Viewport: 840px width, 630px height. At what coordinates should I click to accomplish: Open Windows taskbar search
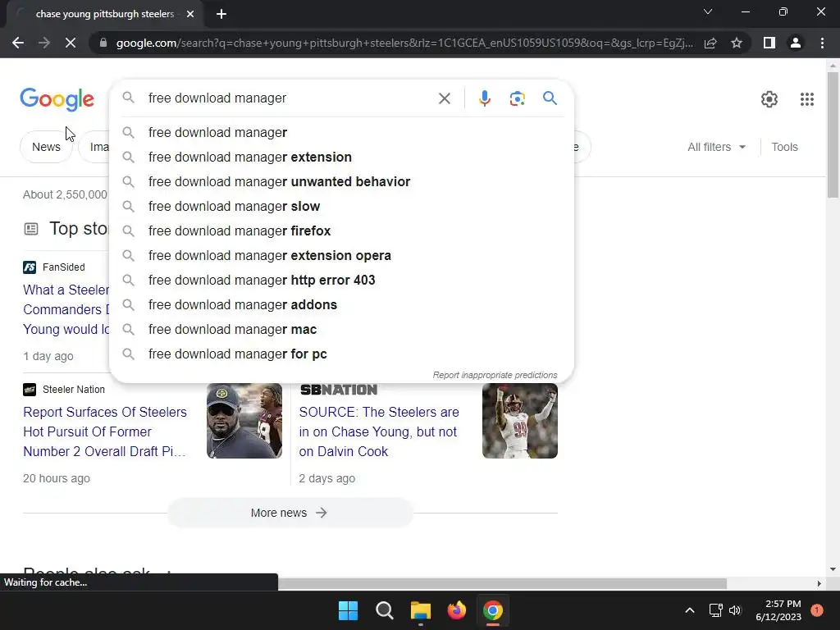[x=384, y=610]
